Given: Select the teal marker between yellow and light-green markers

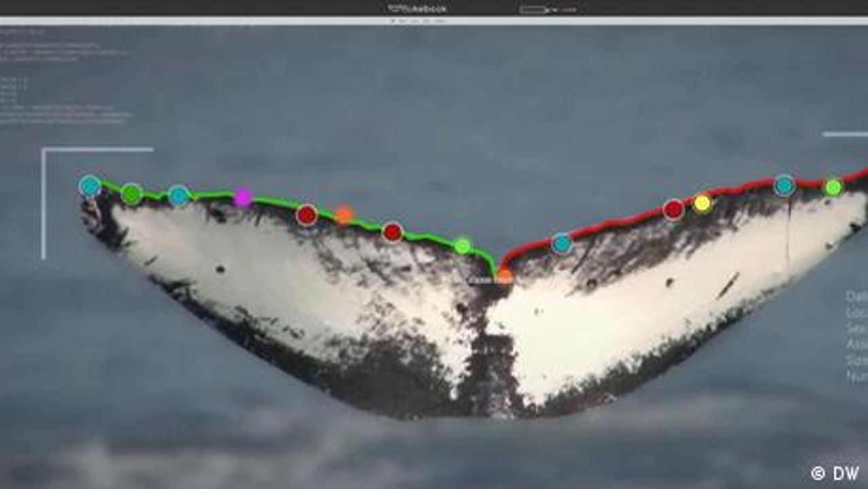Looking at the screenshot, I should tap(784, 185).
